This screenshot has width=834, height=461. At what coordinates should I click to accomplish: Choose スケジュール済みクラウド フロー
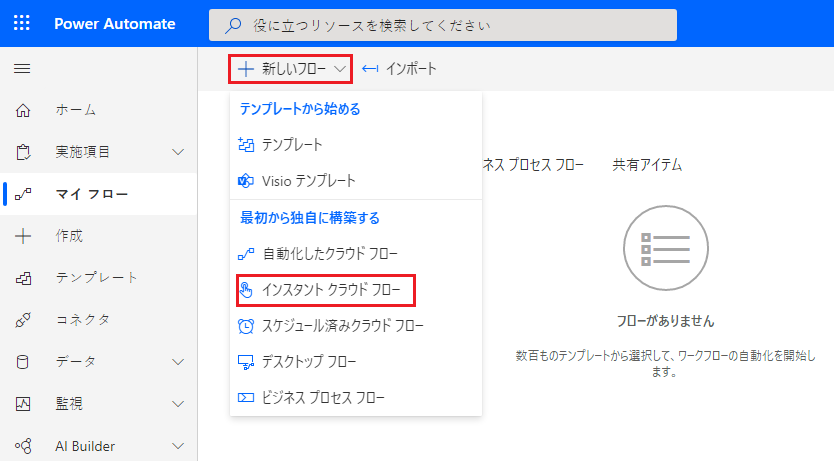coord(356,326)
